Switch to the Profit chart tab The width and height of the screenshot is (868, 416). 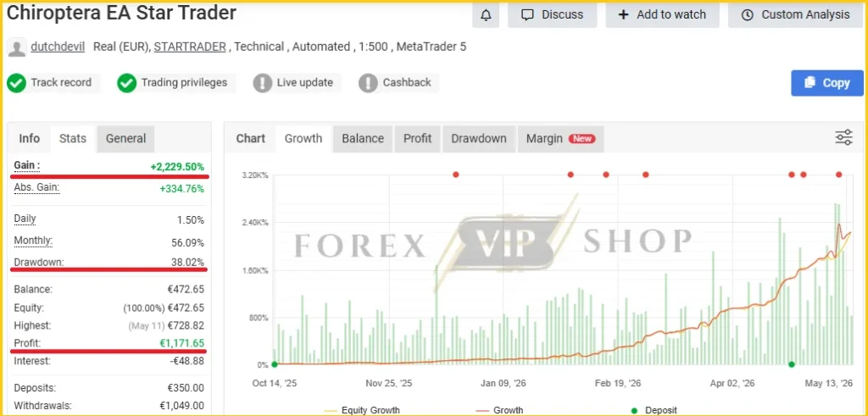(417, 138)
